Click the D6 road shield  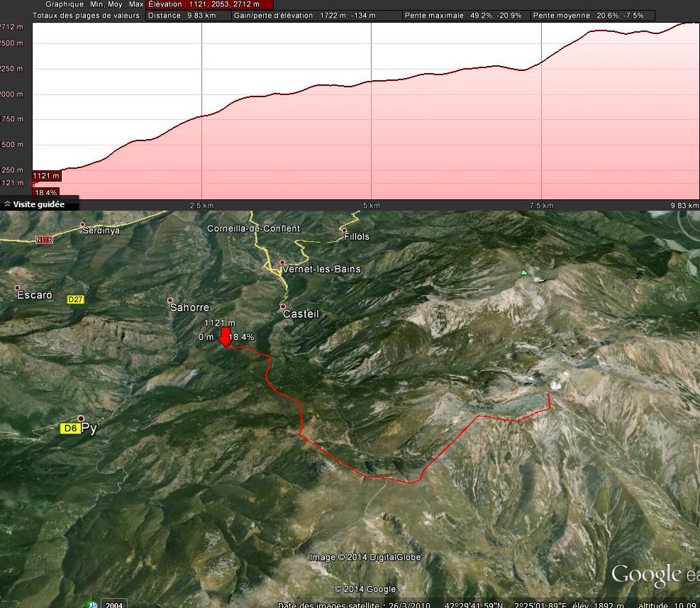[x=70, y=429]
